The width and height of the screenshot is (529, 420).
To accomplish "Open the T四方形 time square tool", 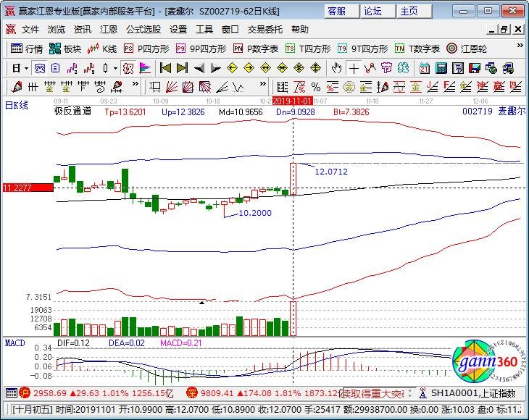I will [308, 49].
